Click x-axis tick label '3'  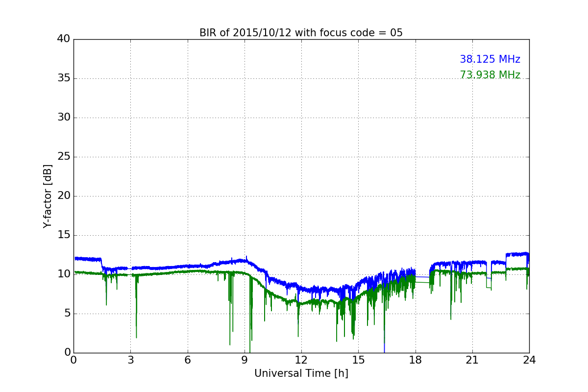130,360
